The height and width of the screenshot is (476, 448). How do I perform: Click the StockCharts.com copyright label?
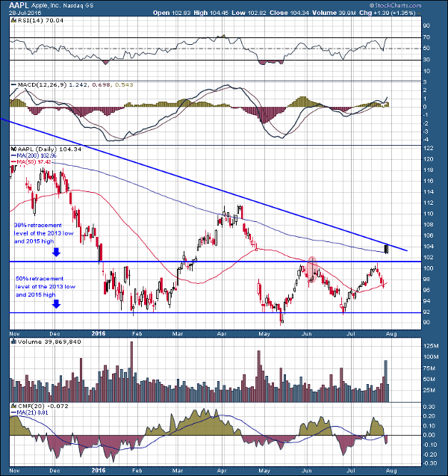[x=395, y=5]
